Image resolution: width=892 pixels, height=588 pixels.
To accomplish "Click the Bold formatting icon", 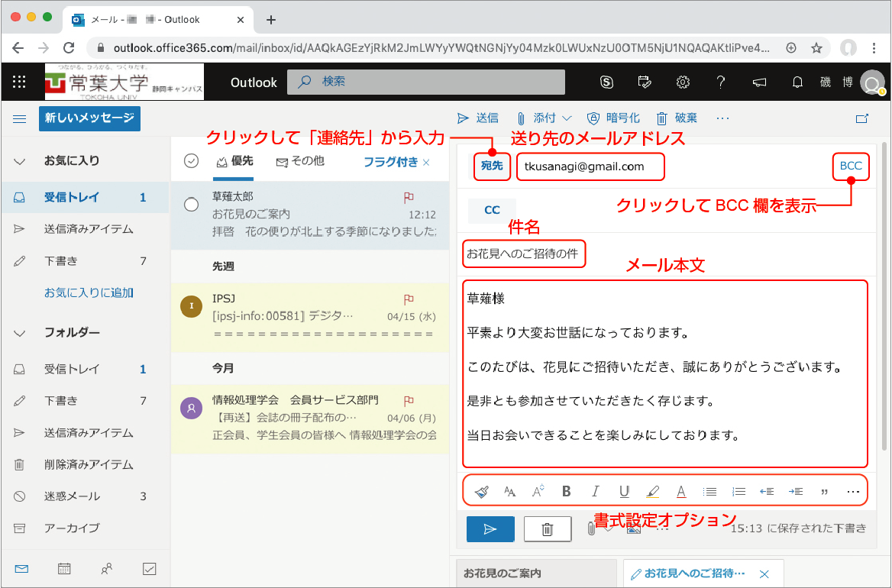I will tap(567, 492).
